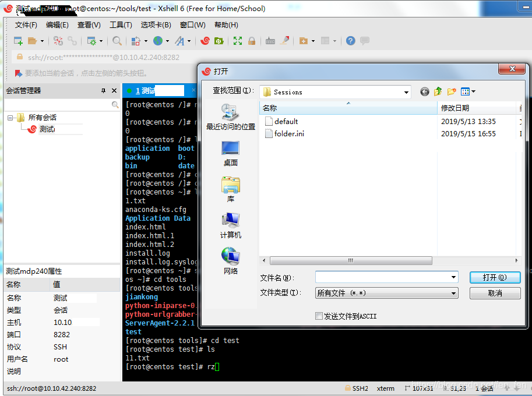The height and width of the screenshot is (396, 532).
Task: Go to 最近访问的位置 in places bar
Action: (x=230, y=117)
